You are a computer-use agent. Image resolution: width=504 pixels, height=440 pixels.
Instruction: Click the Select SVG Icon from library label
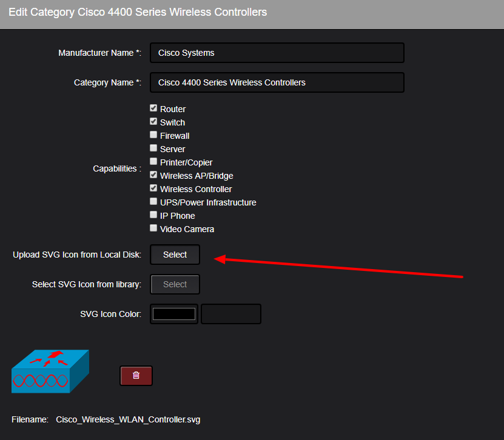[x=87, y=285]
